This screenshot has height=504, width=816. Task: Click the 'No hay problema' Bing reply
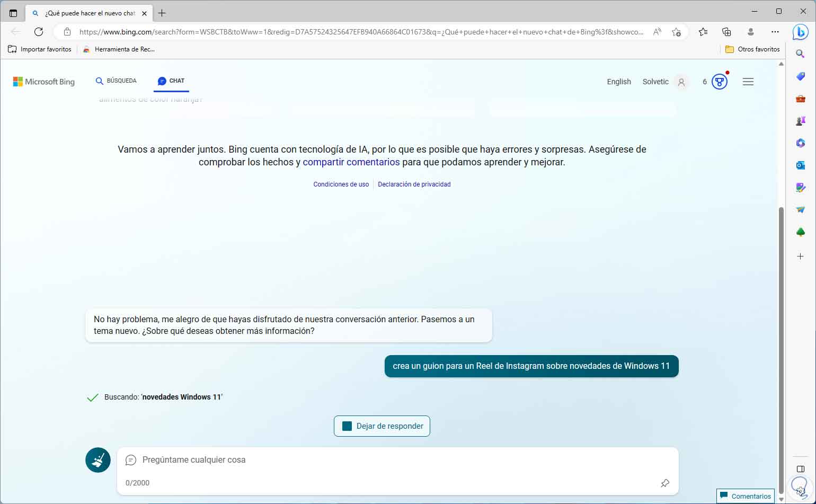coord(289,325)
